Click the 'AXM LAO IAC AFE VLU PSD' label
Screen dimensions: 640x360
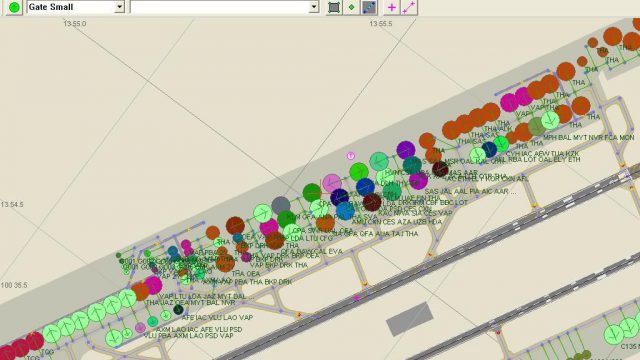pos(199,329)
